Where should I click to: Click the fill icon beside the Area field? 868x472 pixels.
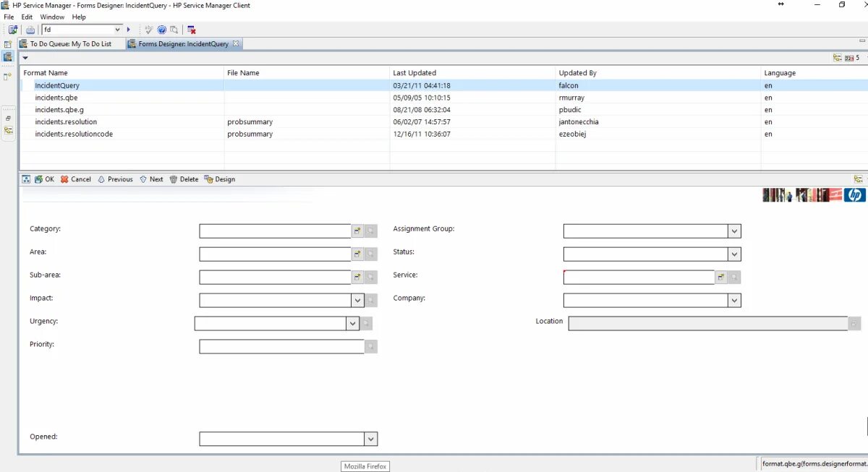click(x=357, y=254)
